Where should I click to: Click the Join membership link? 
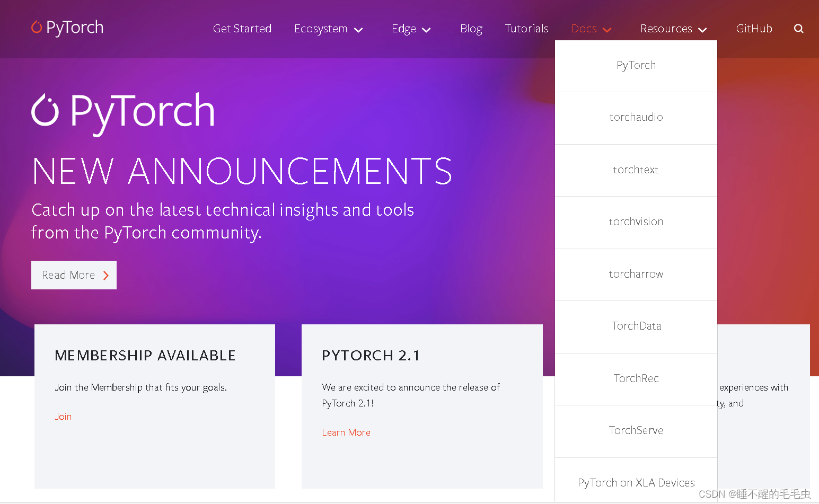pos(63,417)
